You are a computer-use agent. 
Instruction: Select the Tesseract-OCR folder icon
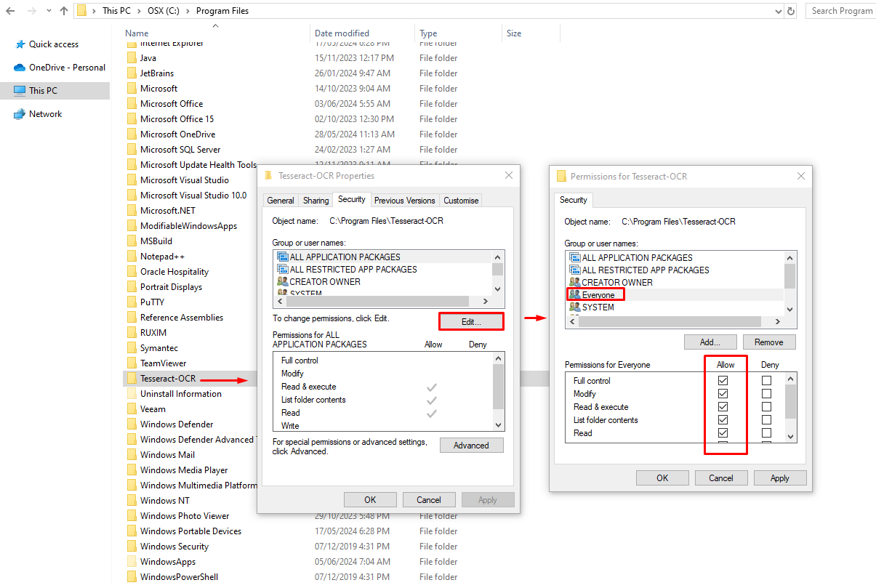pos(132,379)
